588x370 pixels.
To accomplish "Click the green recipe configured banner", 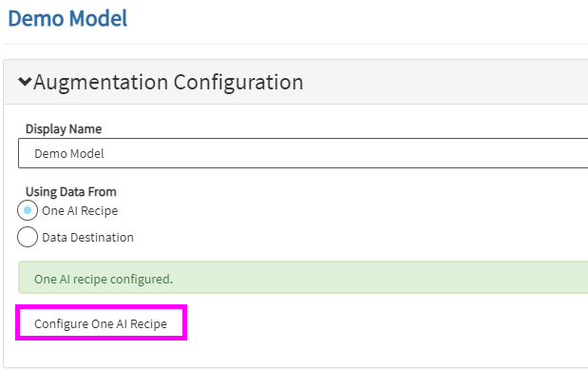I will pos(303,278).
